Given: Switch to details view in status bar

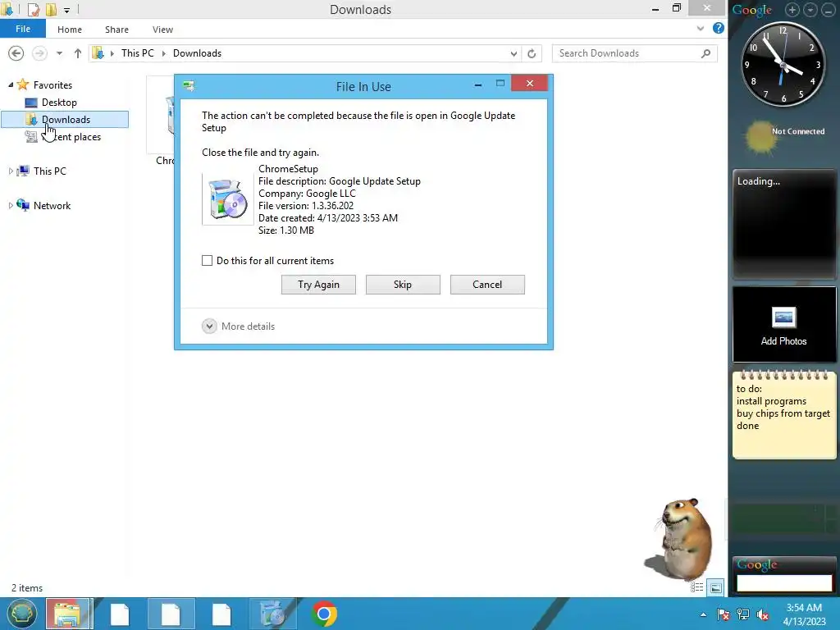Looking at the screenshot, I should coord(697,587).
